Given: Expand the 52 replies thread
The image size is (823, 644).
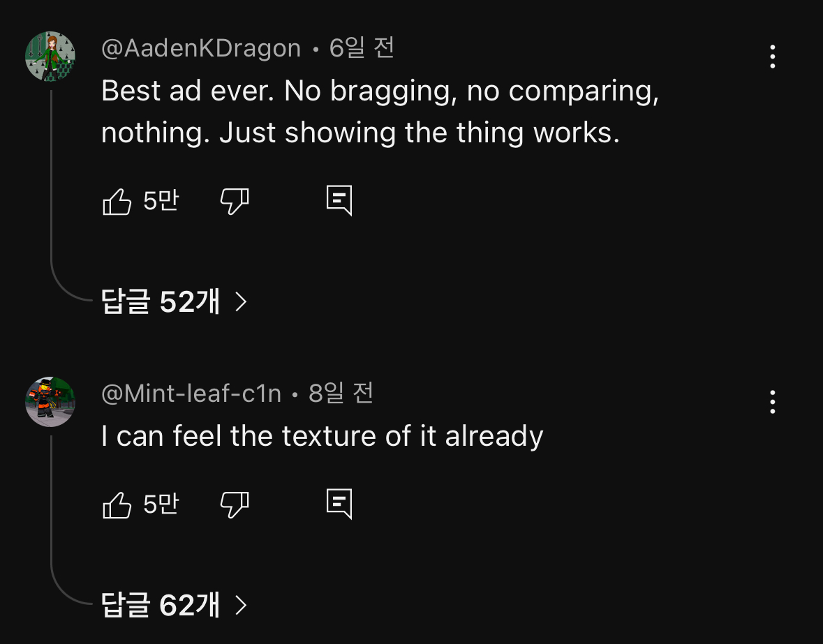Looking at the screenshot, I should click(161, 301).
